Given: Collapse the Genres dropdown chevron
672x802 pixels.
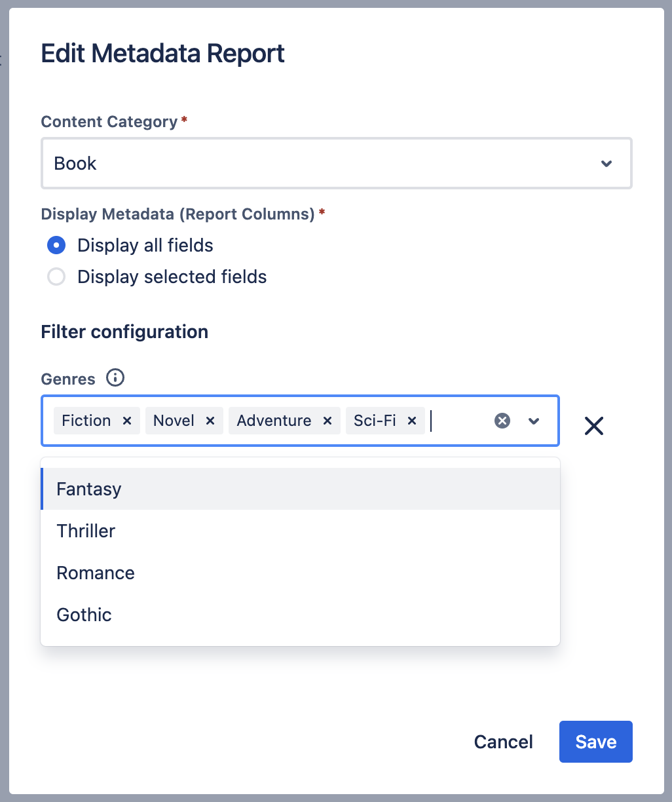Looking at the screenshot, I should pyautogui.click(x=534, y=421).
